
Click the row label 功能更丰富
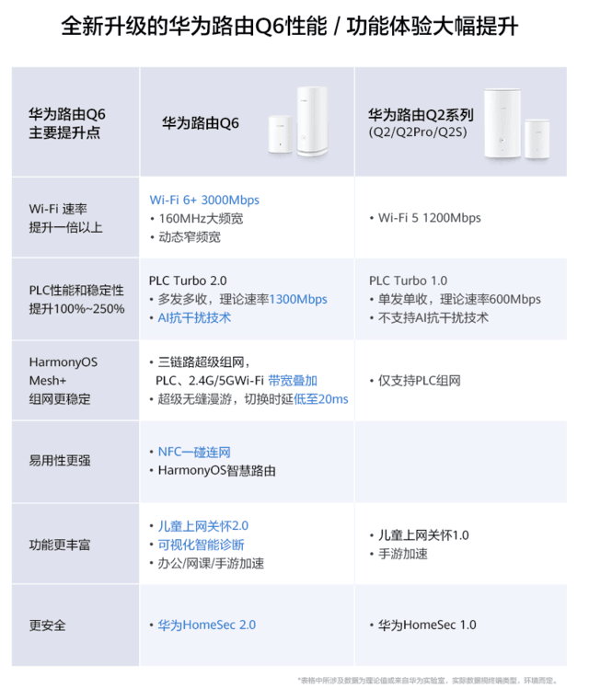pos(60,545)
